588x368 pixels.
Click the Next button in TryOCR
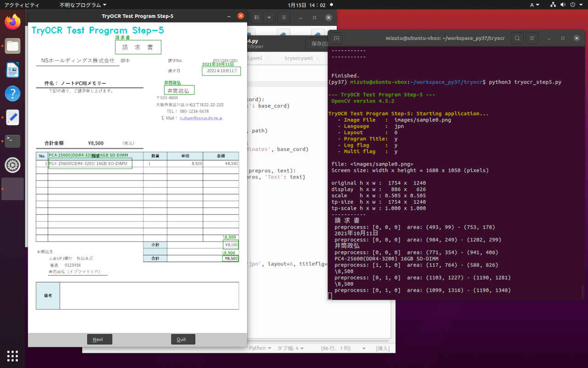pos(99,339)
